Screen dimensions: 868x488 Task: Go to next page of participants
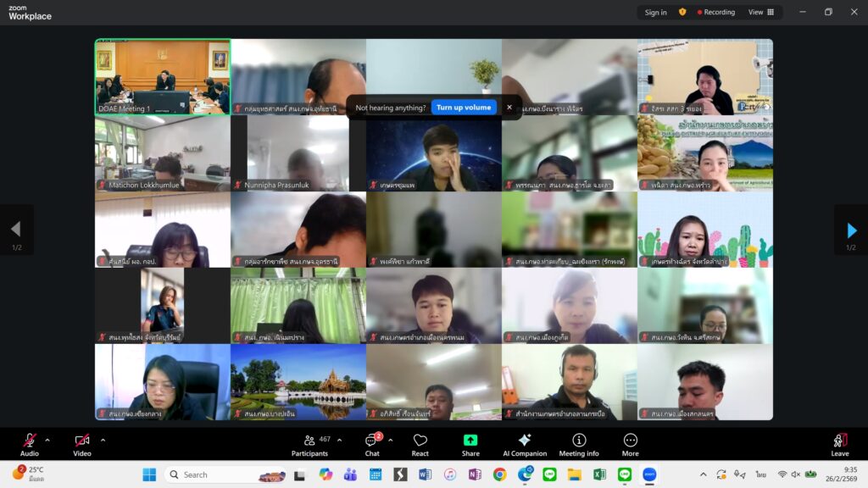851,230
